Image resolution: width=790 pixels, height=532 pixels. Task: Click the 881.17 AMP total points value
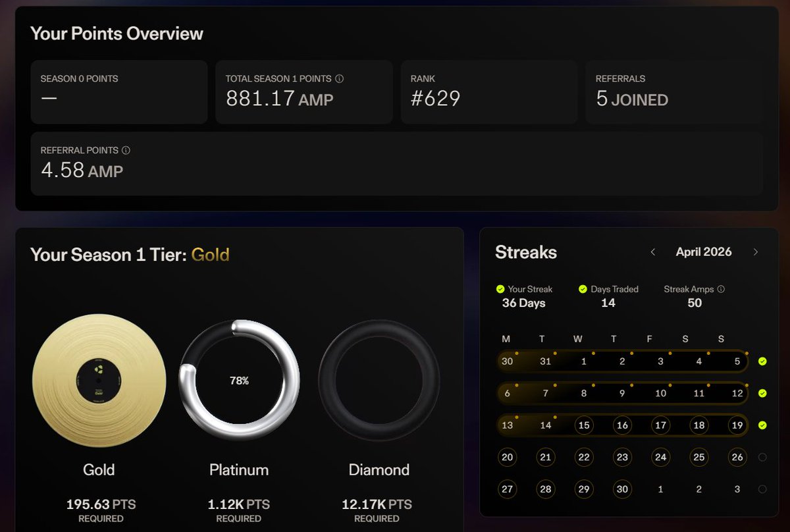280,99
